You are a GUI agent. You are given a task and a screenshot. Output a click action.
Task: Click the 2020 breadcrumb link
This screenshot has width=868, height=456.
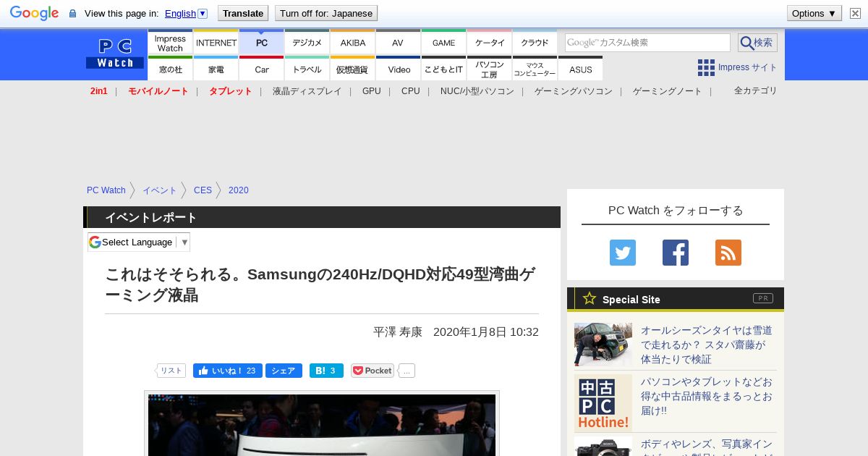(239, 190)
